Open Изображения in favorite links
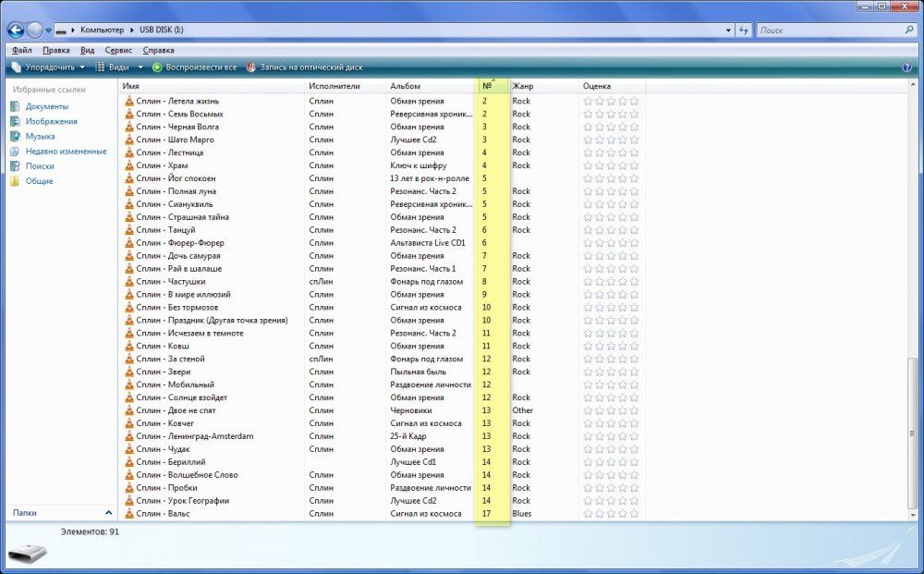Image resolution: width=924 pixels, height=574 pixels. click(51, 121)
